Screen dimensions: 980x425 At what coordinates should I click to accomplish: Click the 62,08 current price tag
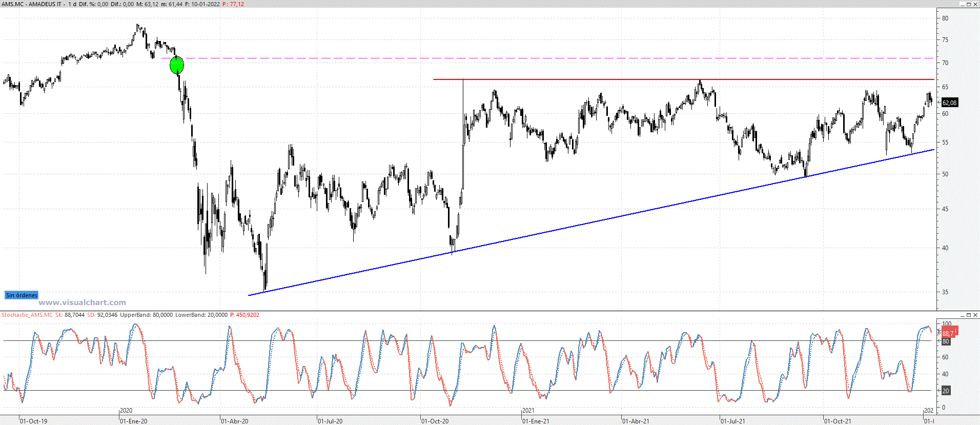[x=949, y=103]
